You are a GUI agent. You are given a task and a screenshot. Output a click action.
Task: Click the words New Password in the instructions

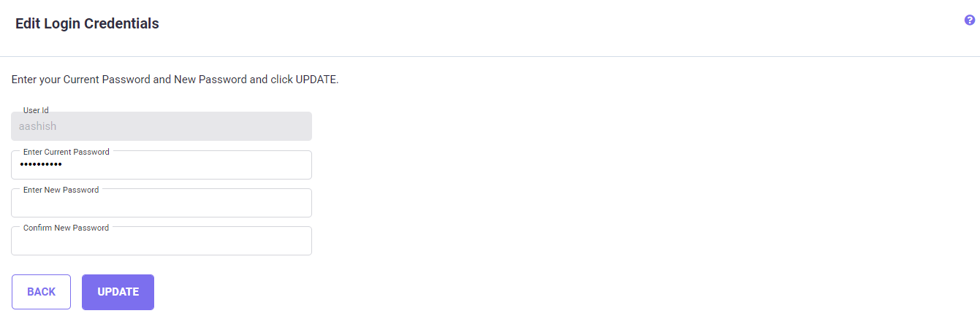pyautogui.click(x=210, y=79)
